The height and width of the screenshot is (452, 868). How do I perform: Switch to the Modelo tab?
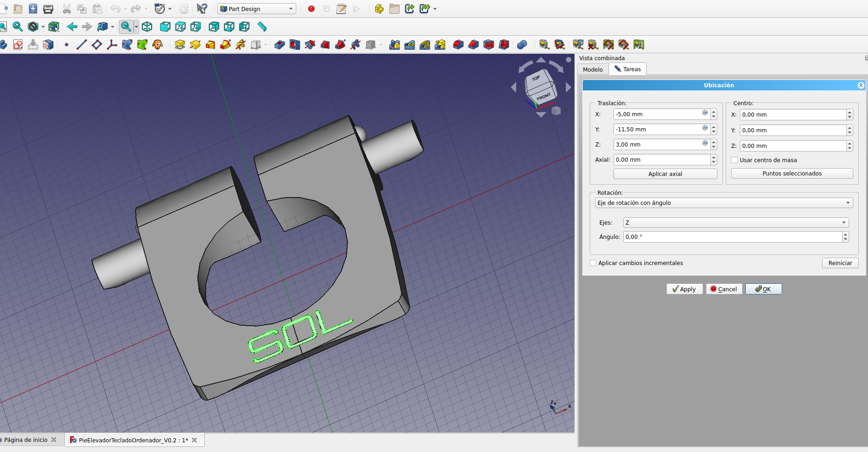592,69
